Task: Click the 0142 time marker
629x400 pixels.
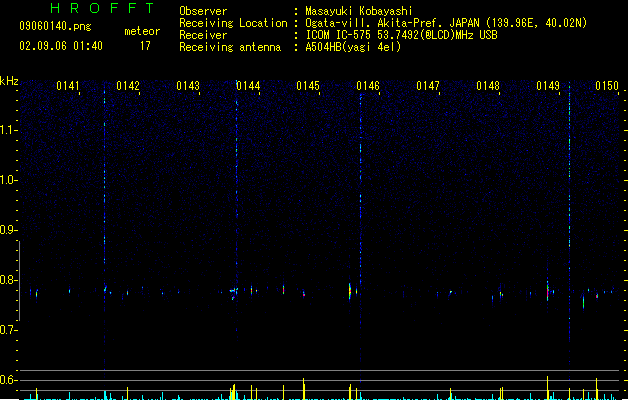Action: [x=128, y=86]
